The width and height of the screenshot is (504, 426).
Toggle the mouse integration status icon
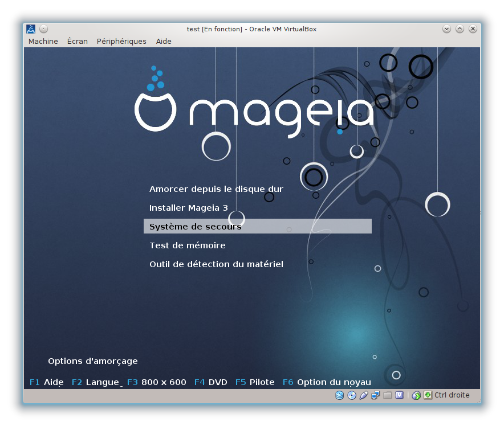[x=416, y=395]
